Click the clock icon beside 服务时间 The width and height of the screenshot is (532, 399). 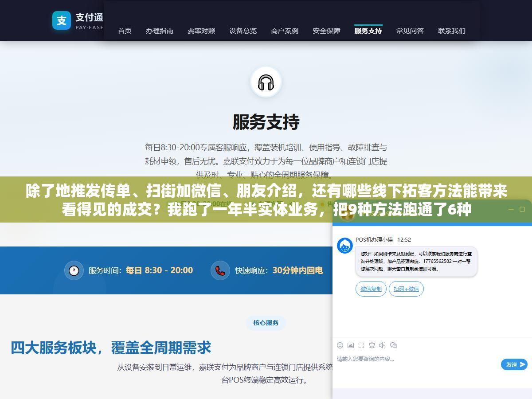(x=74, y=270)
